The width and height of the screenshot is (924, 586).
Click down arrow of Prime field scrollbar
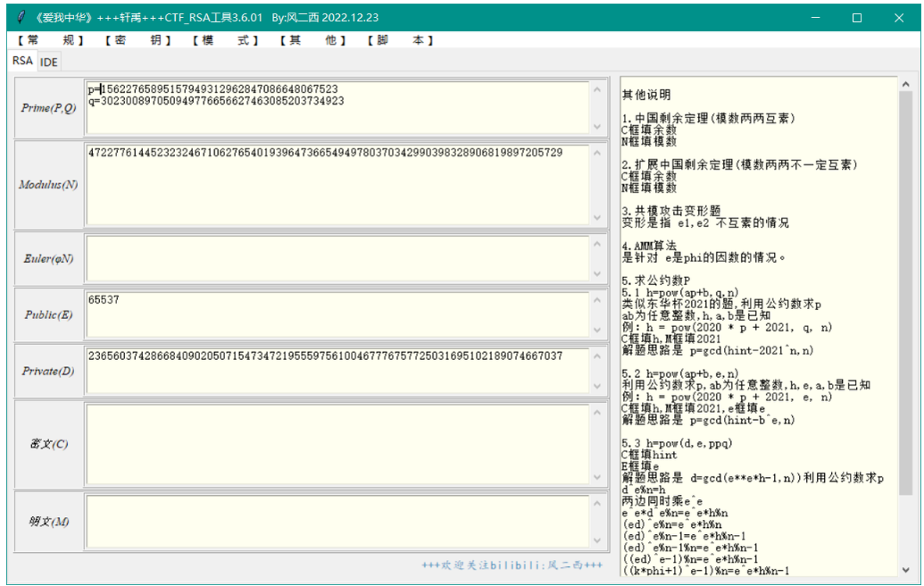[597, 127]
